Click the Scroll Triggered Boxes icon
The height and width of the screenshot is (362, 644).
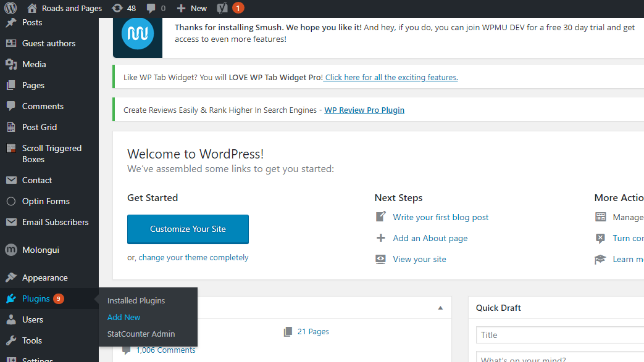[x=11, y=148]
